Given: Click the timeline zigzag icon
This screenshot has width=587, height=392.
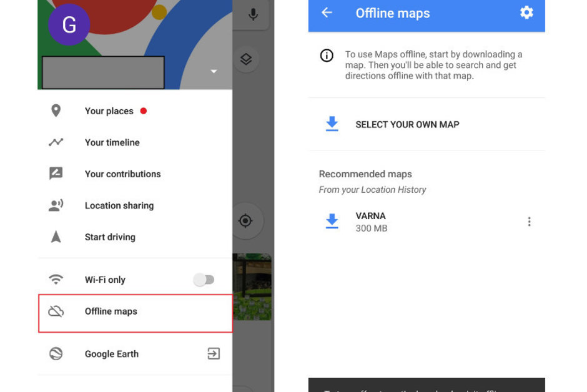Looking at the screenshot, I should click(x=56, y=142).
